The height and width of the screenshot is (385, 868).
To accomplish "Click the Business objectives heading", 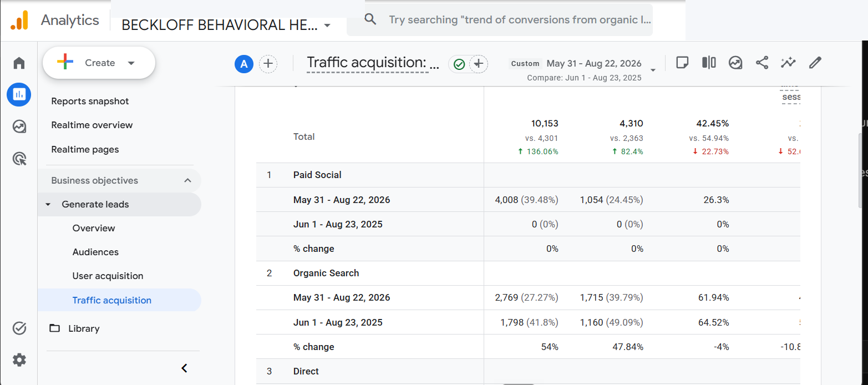I will click(94, 180).
